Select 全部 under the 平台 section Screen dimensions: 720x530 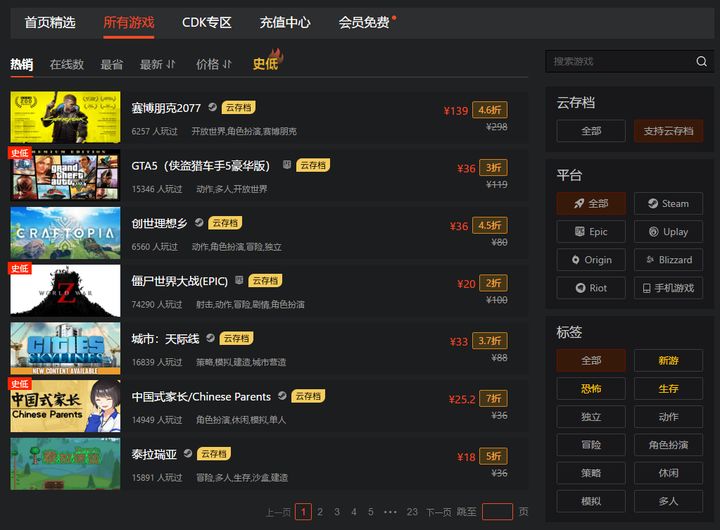point(591,203)
